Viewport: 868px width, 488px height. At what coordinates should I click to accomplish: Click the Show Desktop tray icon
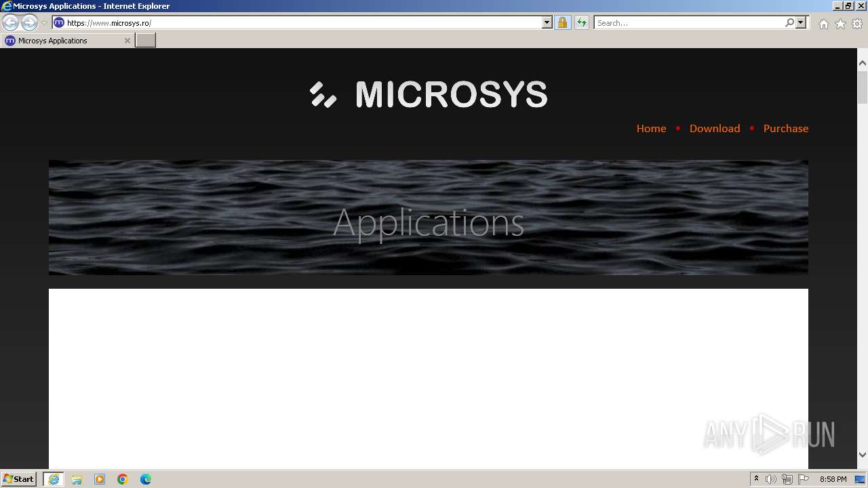pyautogui.click(x=861, y=479)
